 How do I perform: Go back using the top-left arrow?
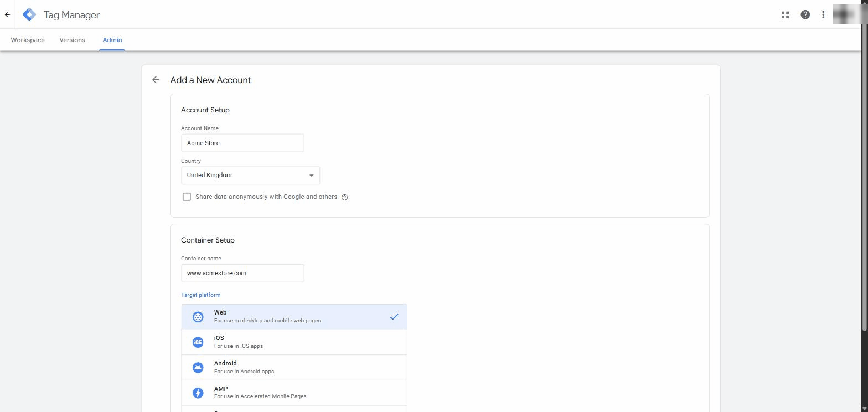[x=7, y=15]
